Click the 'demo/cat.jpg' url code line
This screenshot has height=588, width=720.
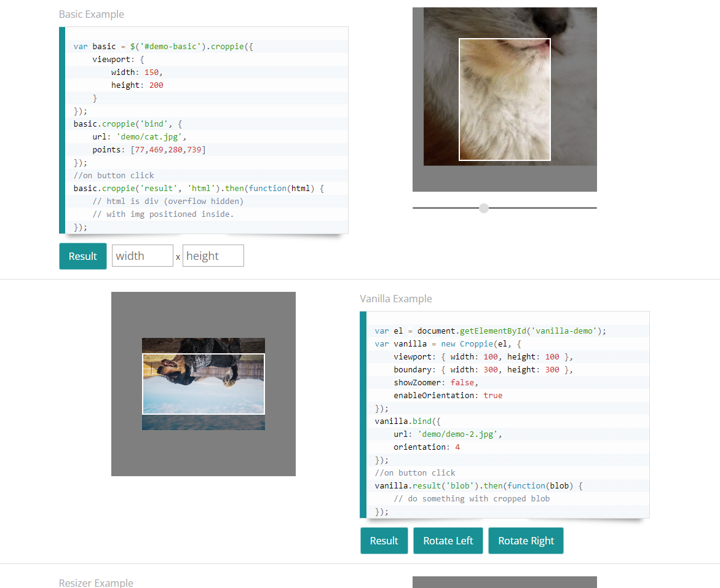coord(139,136)
